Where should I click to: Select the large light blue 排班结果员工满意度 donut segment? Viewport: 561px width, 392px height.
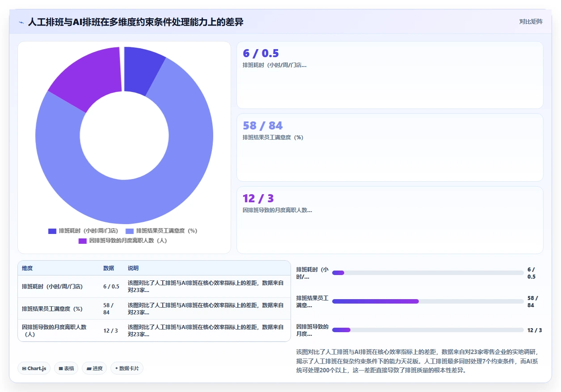click(x=134, y=201)
